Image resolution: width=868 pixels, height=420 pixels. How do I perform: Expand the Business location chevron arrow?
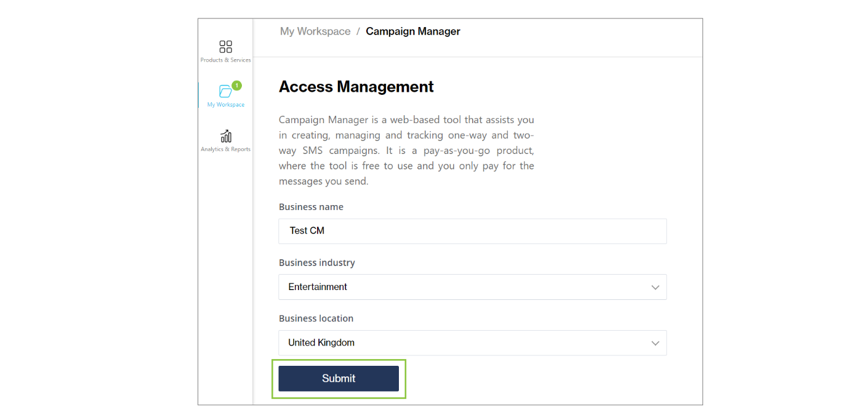[655, 344]
